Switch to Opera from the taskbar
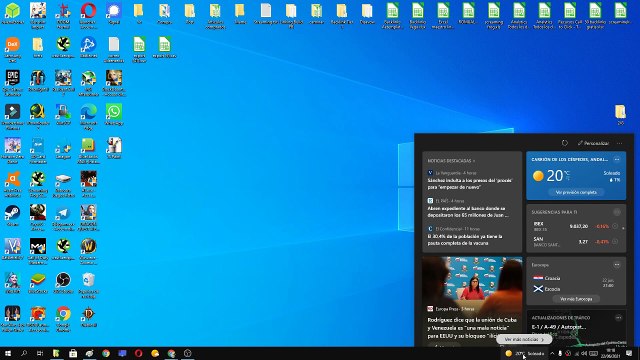 point(138,353)
